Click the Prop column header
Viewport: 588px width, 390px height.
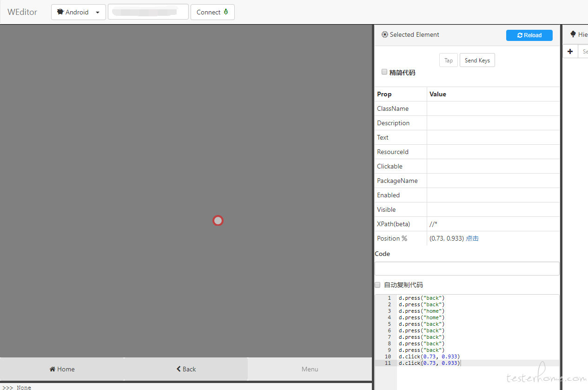click(384, 94)
